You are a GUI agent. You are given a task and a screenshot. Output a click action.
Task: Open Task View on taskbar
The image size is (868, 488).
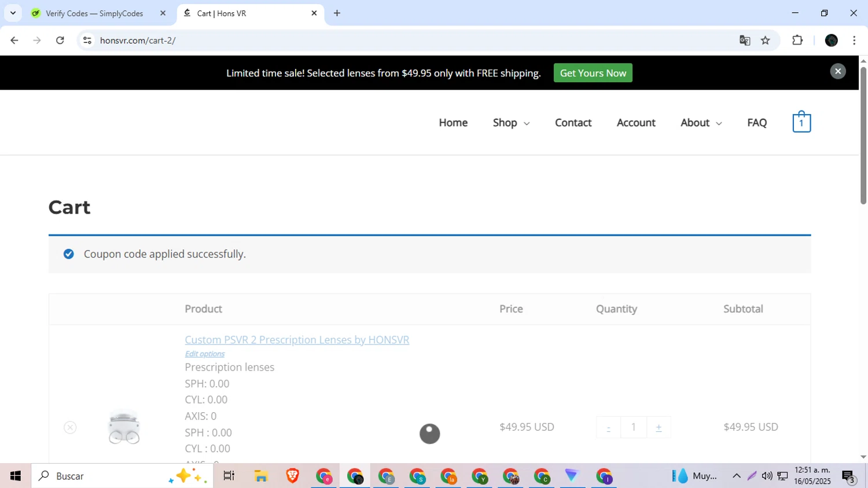(229, 476)
